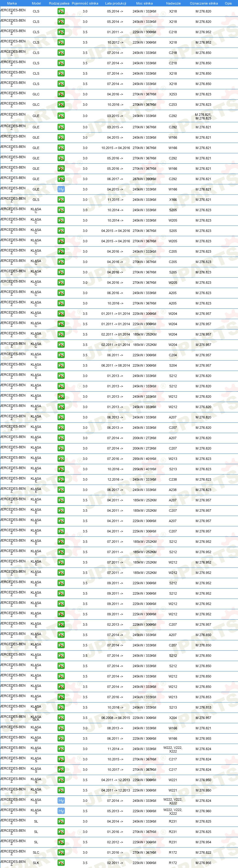The width and height of the screenshot is (238, 868).
Task: Click the fuel icon in the GLC X253 row
Action: pyautogui.click(x=61, y=94)
